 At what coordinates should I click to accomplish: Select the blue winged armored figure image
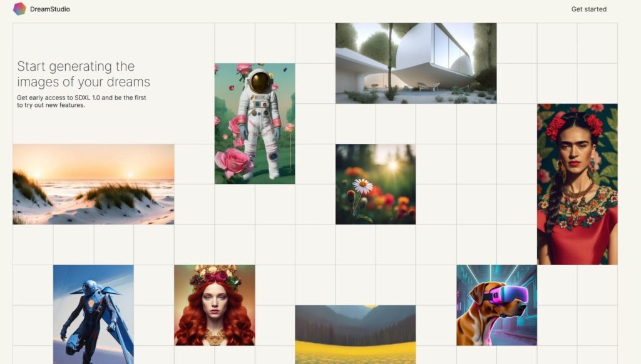pos(93,314)
